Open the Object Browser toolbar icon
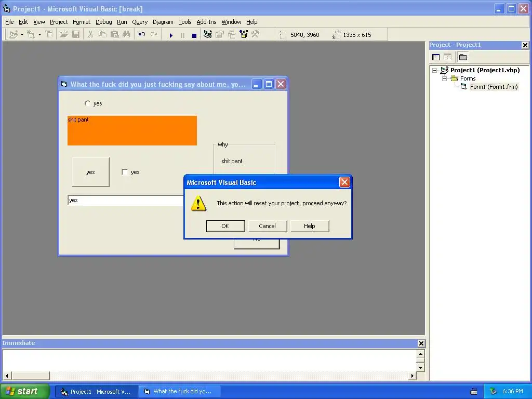This screenshot has height=399, width=532. (244, 35)
